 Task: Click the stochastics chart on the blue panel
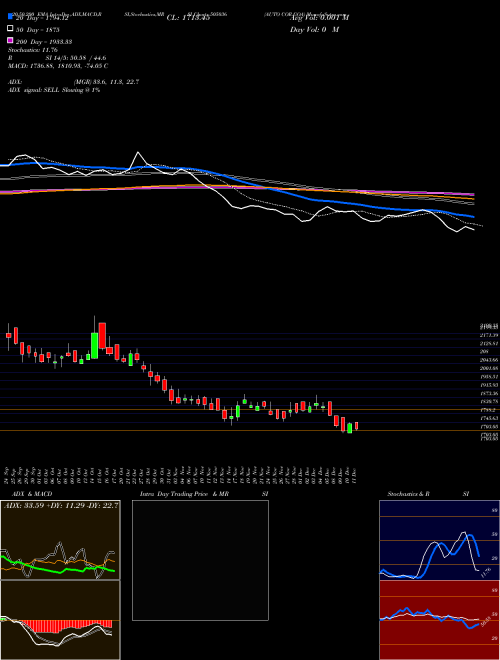[x=439, y=540]
